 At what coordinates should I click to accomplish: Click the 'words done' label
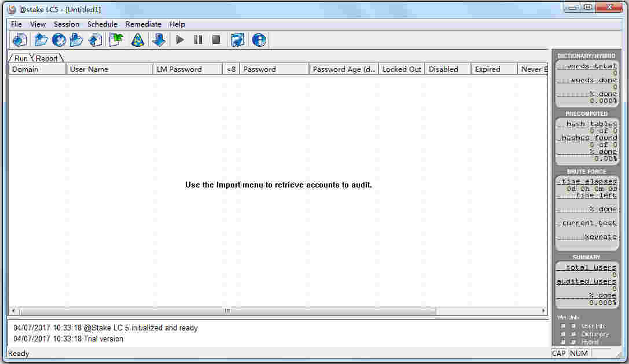pos(594,80)
